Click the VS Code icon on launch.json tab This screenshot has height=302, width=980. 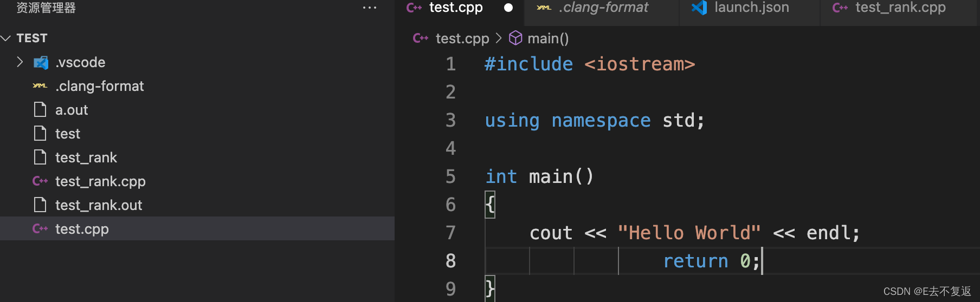pos(699,8)
